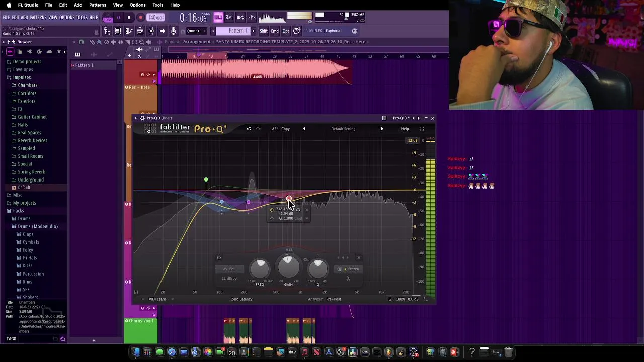This screenshot has width=644, height=362.
Task: Click the blue EQ band node
Action: point(222,202)
